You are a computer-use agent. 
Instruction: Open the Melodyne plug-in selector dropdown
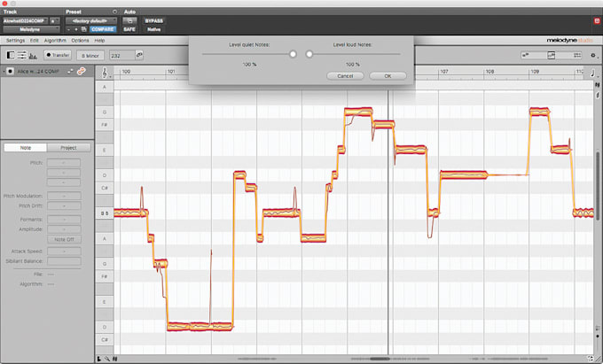[32, 29]
